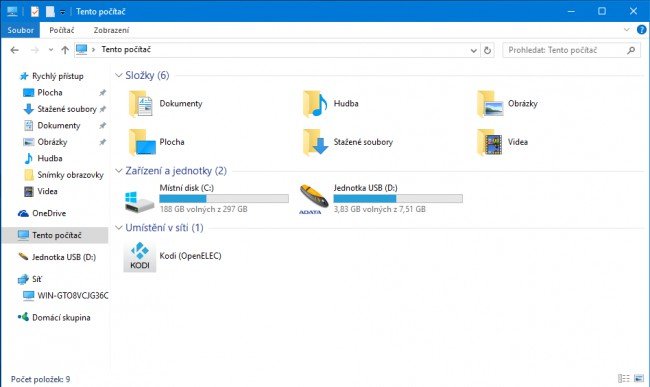Open the address bar history dropdown
The image size is (650, 387).
coord(474,51)
